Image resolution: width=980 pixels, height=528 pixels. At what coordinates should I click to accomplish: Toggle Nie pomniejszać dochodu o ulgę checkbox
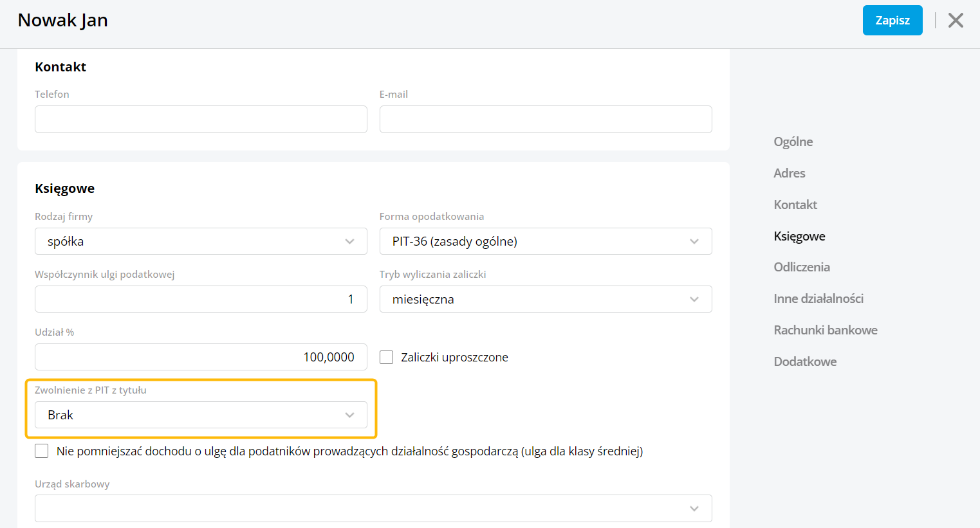point(42,451)
